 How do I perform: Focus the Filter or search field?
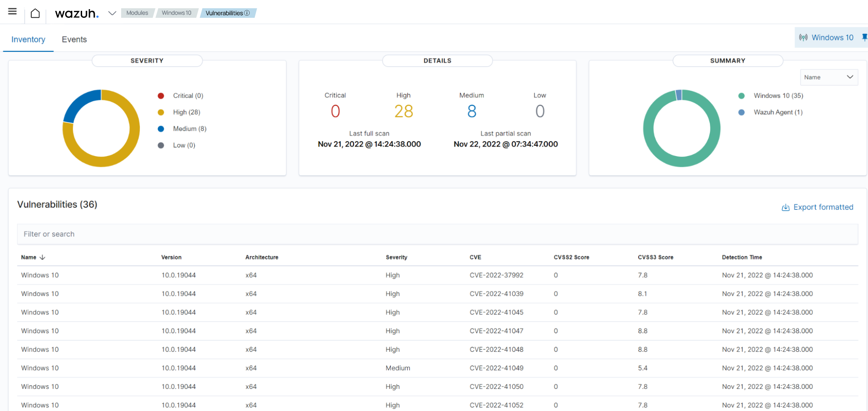[x=438, y=234]
